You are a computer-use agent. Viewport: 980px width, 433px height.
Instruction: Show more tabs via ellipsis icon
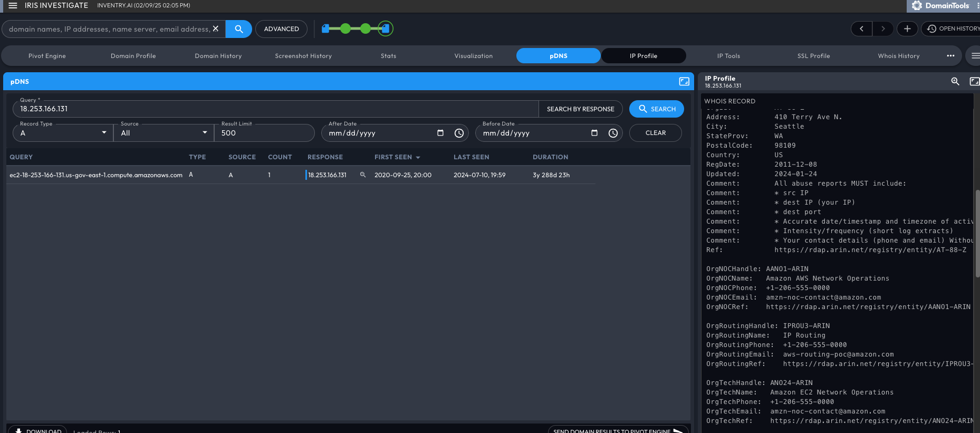click(x=950, y=56)
